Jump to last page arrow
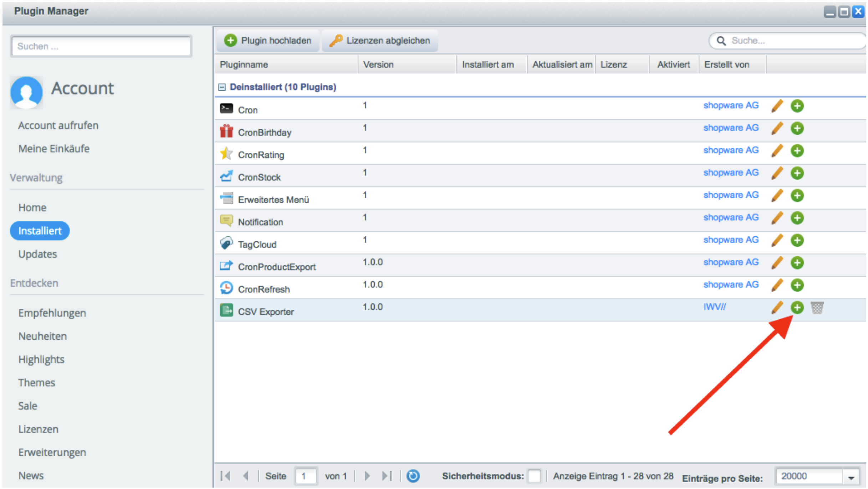Viewport: 868px width, 489px height. click(387, 476)
